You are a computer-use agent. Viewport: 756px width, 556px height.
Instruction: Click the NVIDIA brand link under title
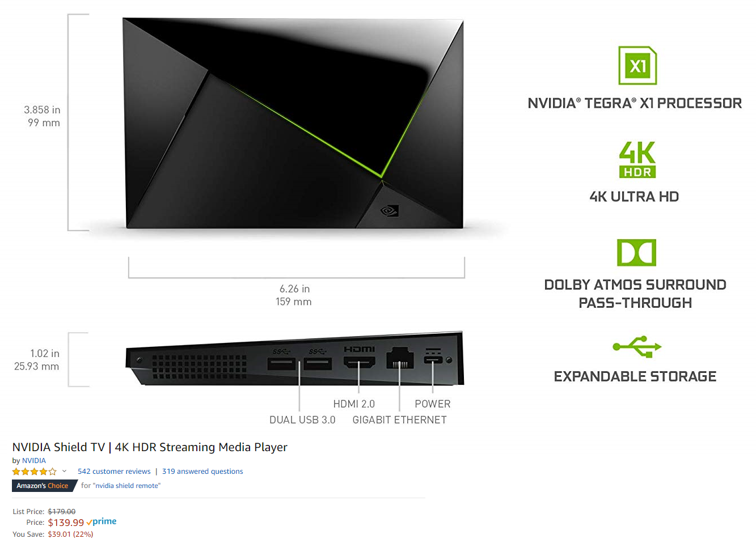coord(34,461)
